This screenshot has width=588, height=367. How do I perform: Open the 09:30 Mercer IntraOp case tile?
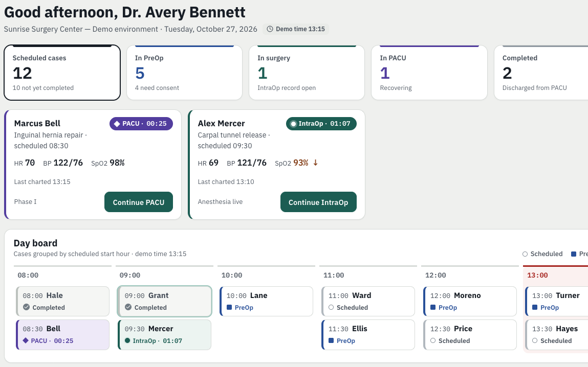(165, 335)
